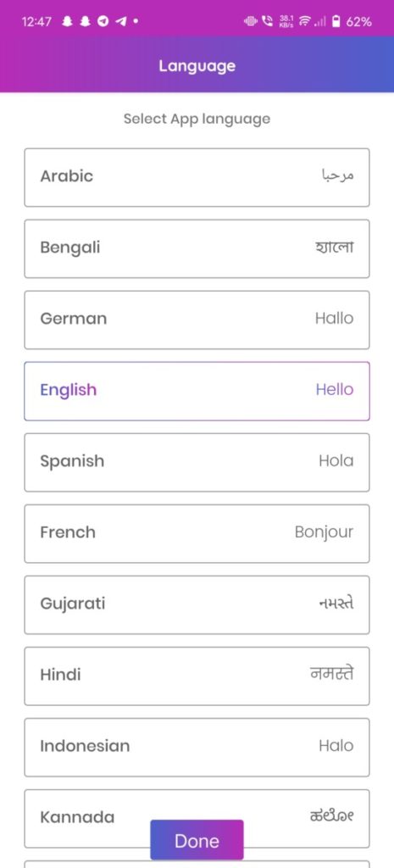Tap the first Snapchat notification icon
Image resolution: width=394 pixels, height=868 pixels.
[x=69, y=22]
